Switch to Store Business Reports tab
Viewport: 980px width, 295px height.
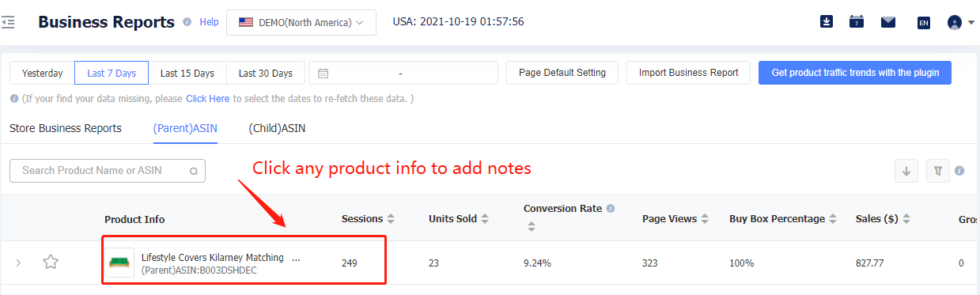66,128
